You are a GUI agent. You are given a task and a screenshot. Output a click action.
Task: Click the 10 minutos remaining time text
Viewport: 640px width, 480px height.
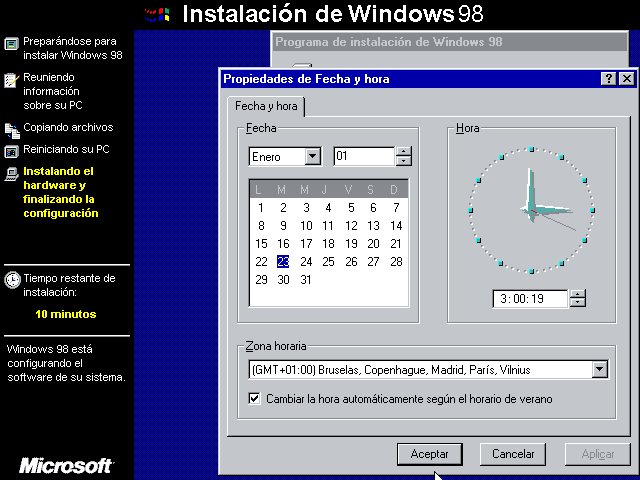click(x=66, y=314)
